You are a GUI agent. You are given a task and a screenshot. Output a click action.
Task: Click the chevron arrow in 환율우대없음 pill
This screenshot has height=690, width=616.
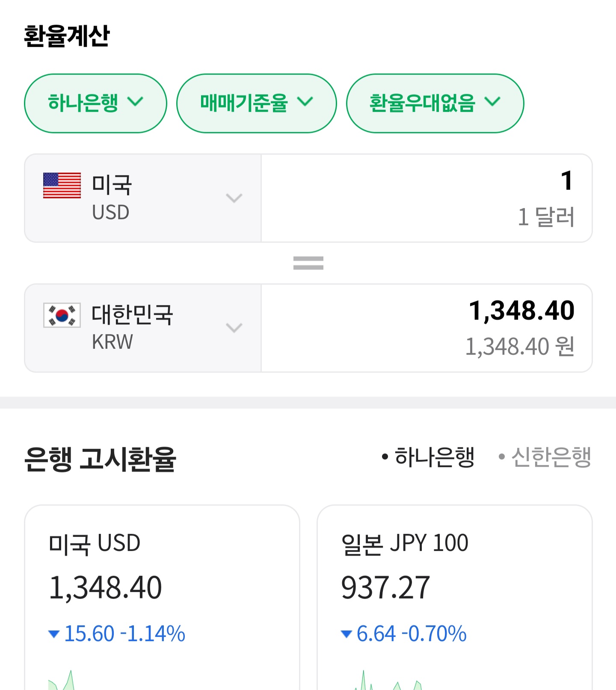click(x=492, y=102)
